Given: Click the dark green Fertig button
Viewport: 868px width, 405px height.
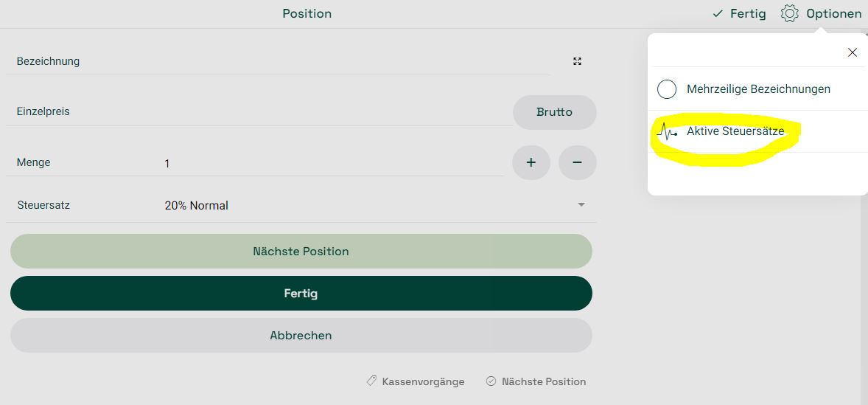Looking at the screenshot, I should 301,294.
